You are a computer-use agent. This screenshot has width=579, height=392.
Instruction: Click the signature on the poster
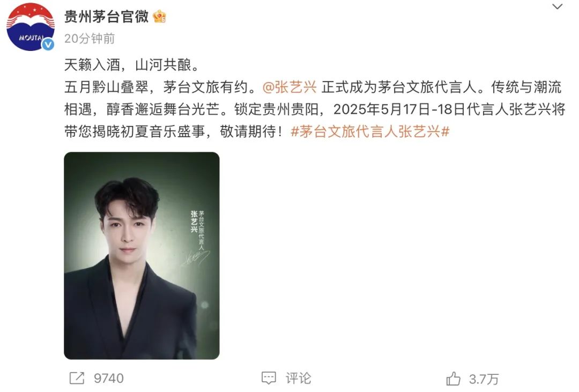pos(195,258)
